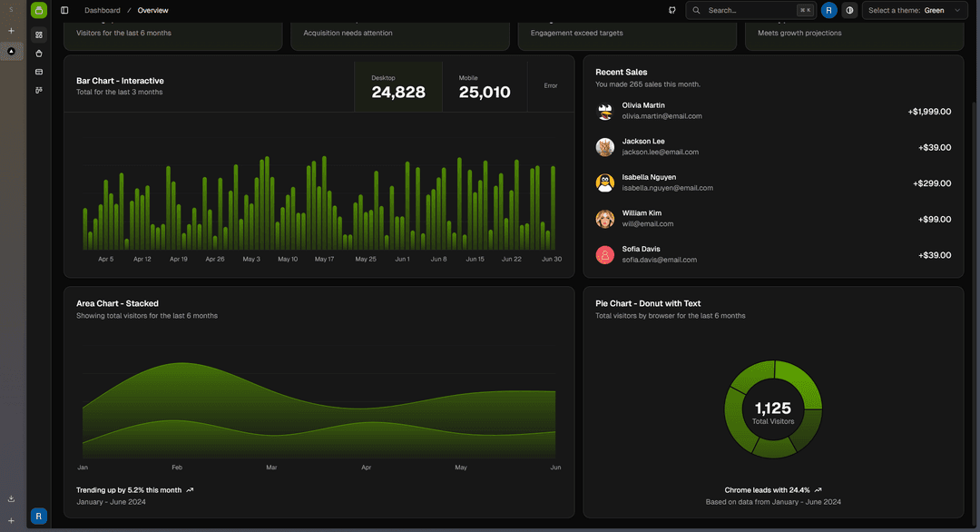
Task: Select the Error tab on the bar chart
Action: click(550, 85)
